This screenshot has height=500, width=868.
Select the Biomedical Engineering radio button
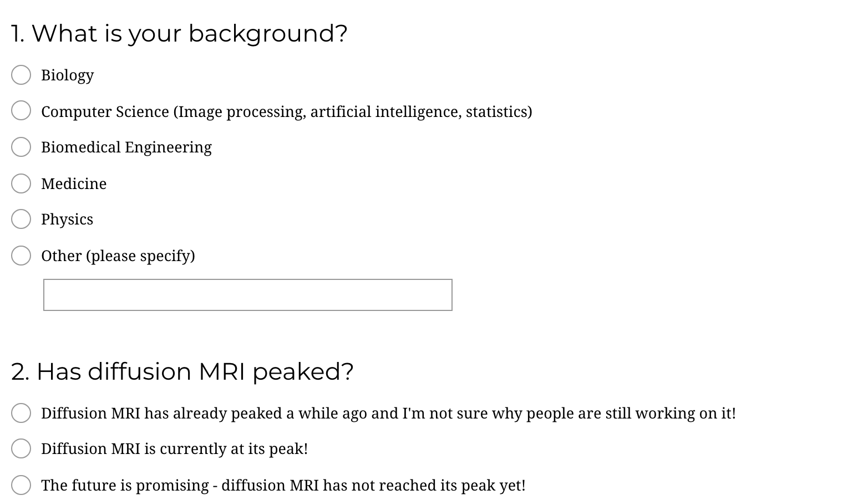click(21, 147)
